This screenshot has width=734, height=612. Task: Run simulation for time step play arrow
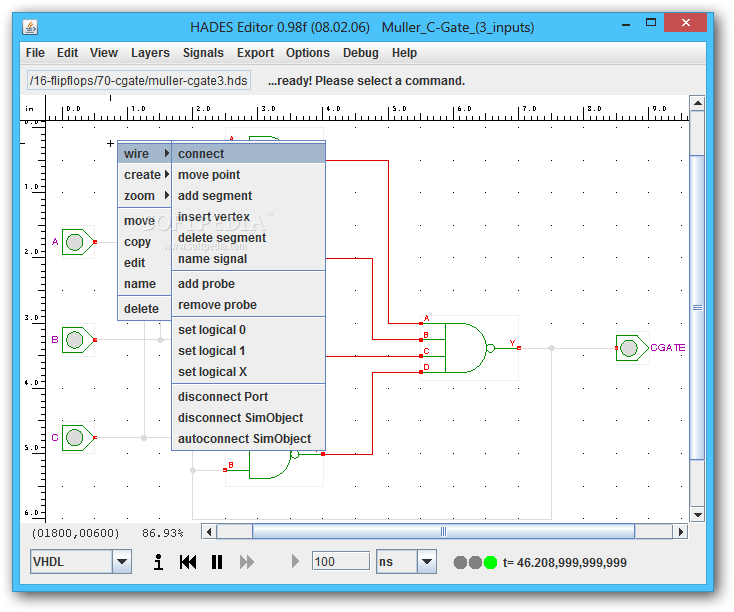click(295, 561)
